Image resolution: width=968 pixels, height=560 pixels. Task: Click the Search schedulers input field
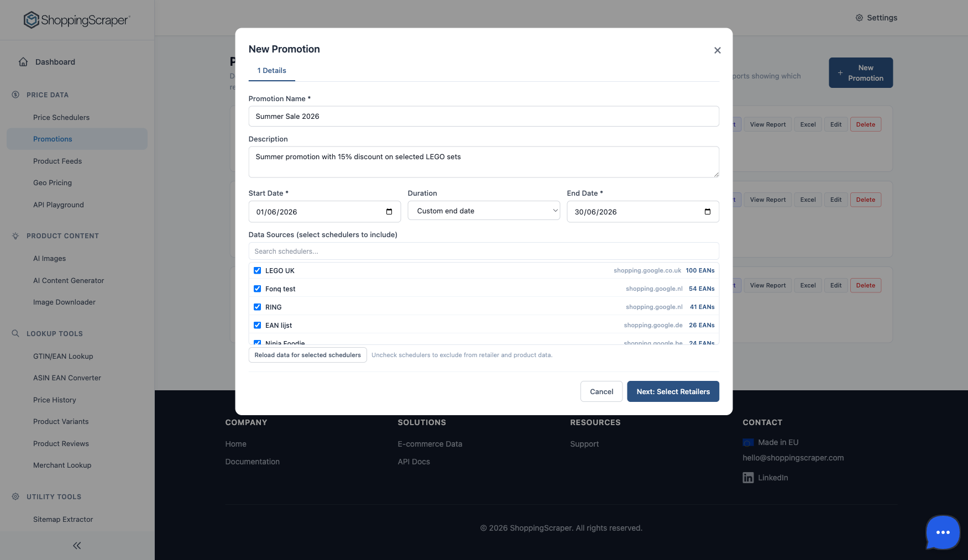point(484,251)
